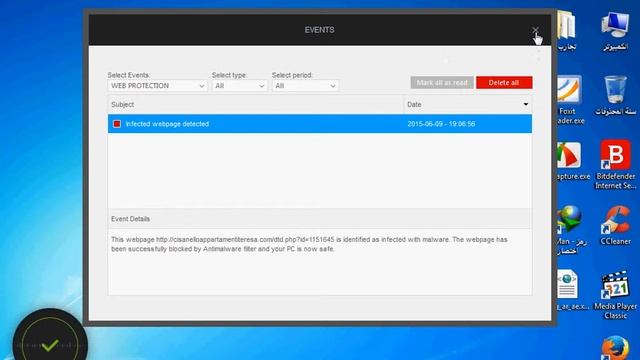
Task: Click the event date 2015-06-09 cell
Action: coord(441,124)
